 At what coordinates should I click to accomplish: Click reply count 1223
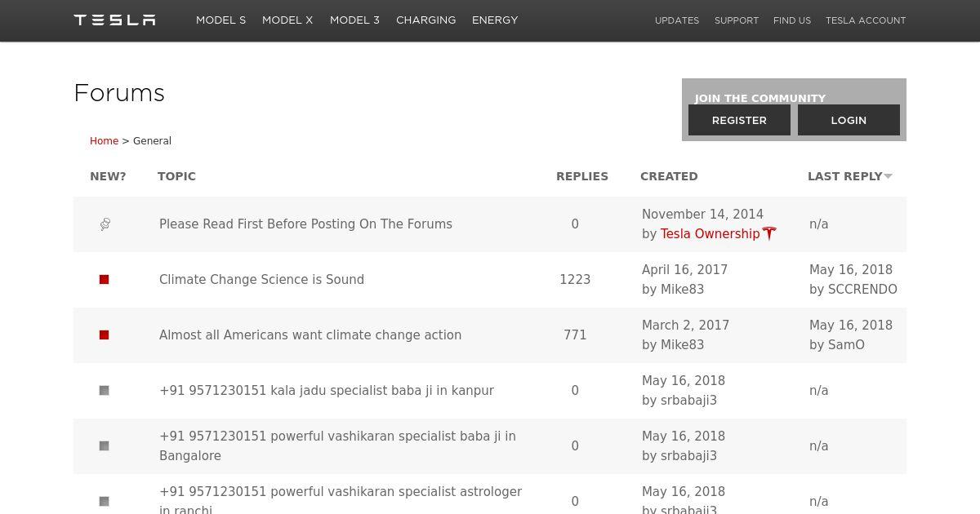pos(575,280)
